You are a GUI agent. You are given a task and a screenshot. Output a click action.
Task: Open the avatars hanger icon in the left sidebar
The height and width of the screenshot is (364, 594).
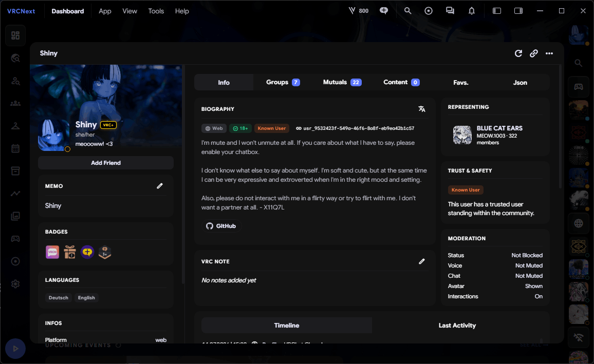15,126
